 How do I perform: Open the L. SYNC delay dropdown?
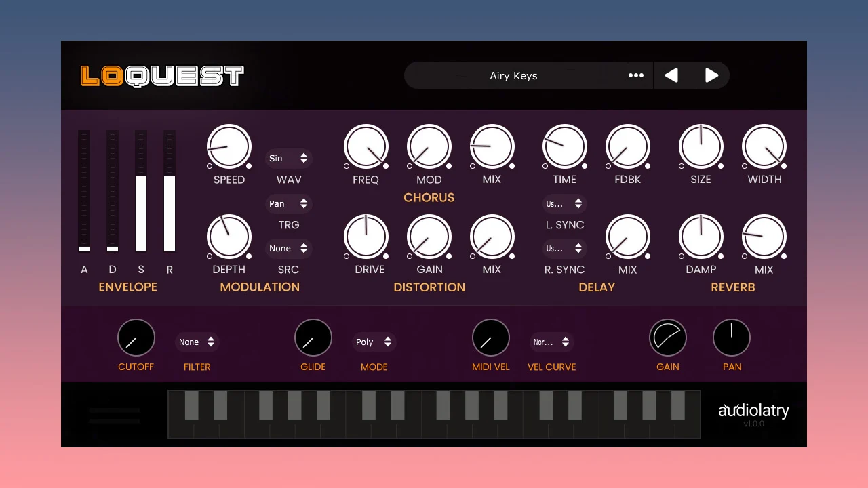(x=564, y=203)
